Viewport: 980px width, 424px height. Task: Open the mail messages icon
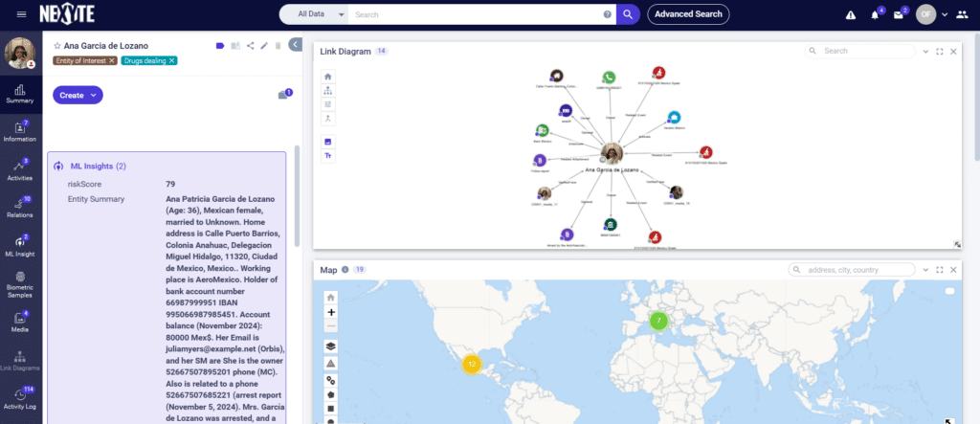click(899, 15)
